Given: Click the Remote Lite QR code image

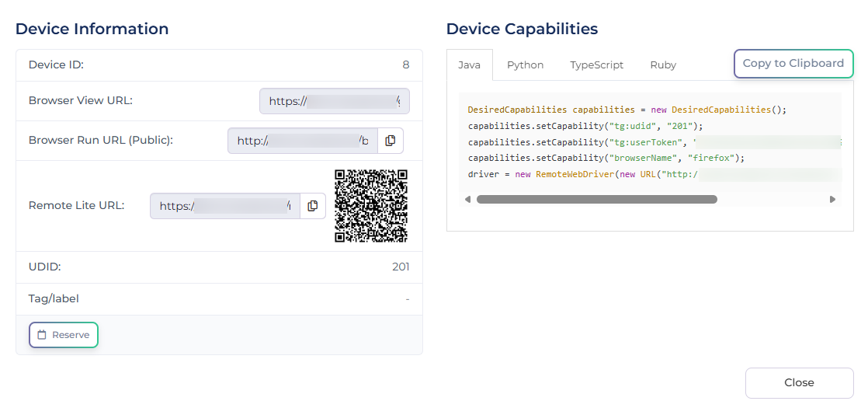Looking at the screenshot, I should pos(371,206).
